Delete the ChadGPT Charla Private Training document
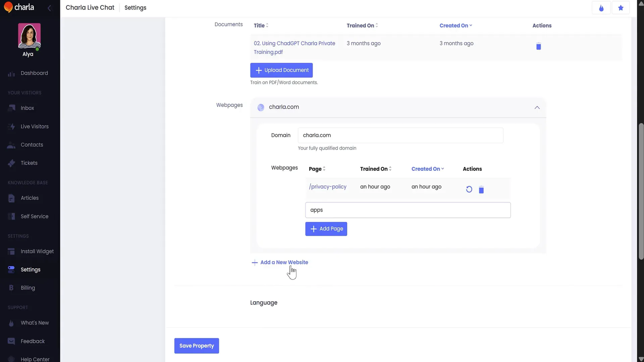 tap(539, 46)
